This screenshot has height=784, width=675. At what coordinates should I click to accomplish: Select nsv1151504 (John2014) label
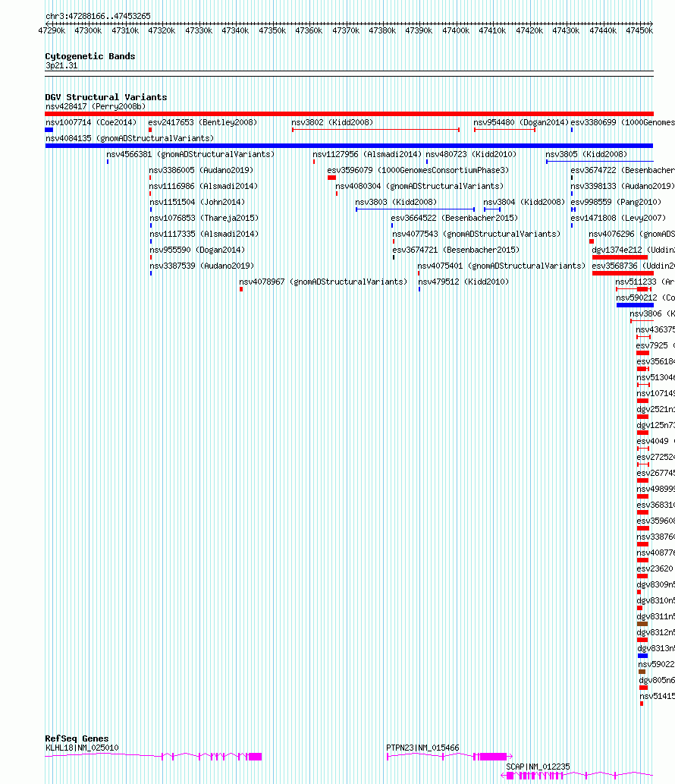point(197,203)
